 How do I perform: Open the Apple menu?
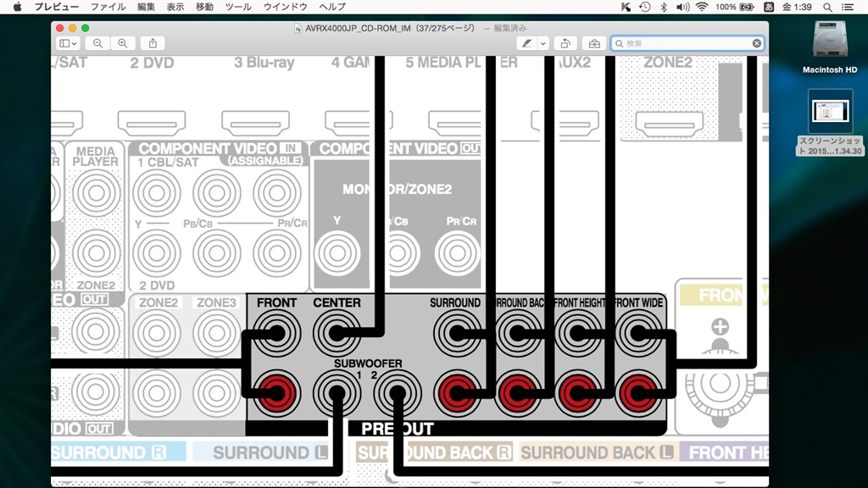tap(17, 7)
